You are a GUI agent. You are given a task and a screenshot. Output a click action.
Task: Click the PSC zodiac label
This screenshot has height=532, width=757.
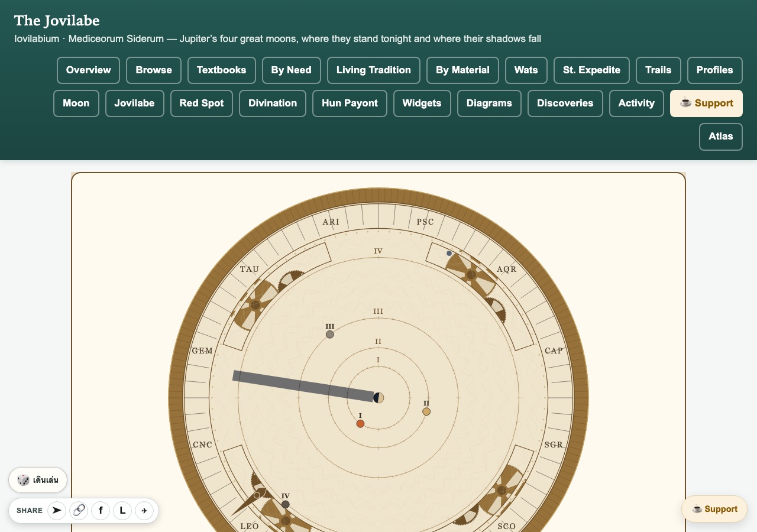(425, 222)
